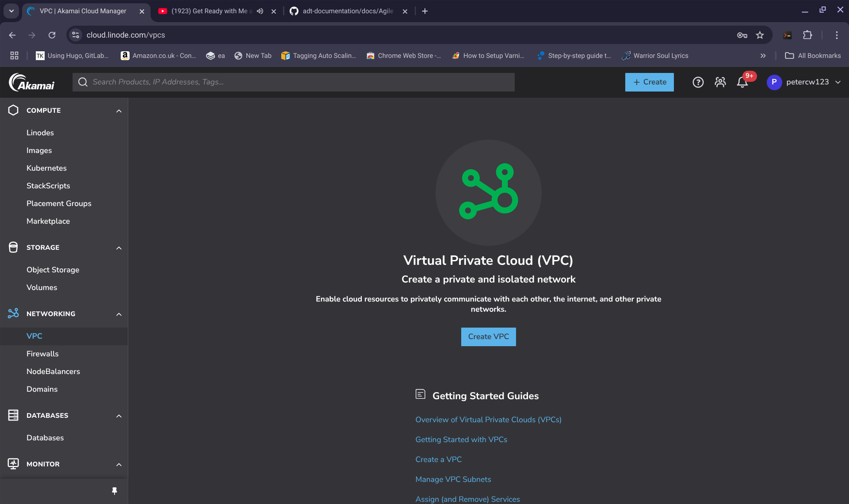Reload the page

[x=52, y=35]
